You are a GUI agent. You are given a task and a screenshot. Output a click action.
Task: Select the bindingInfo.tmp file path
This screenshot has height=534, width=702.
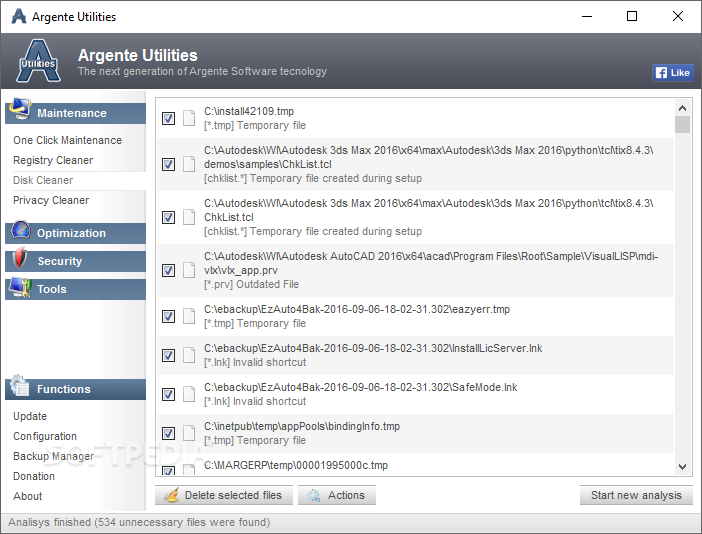pos(302,426)
